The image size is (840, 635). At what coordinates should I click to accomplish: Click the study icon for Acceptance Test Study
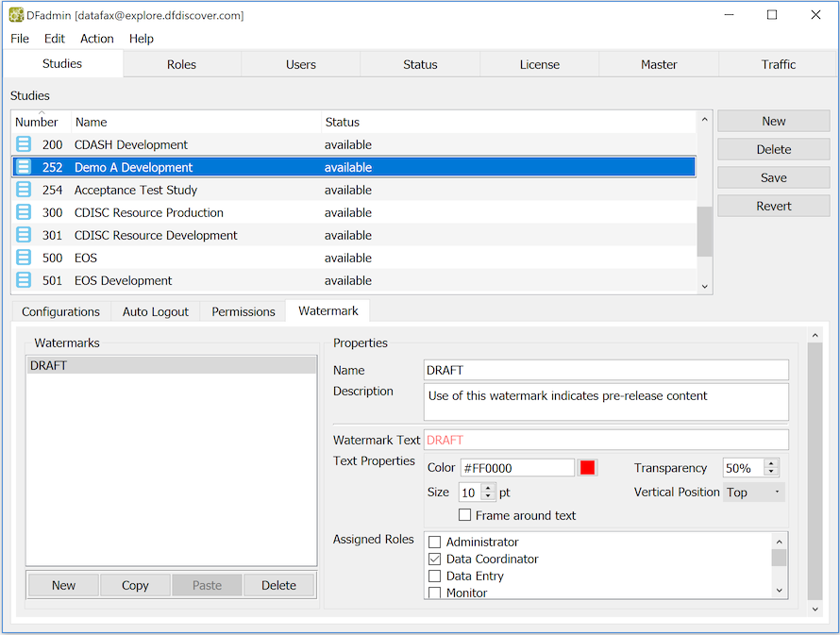tap(23, 190)
